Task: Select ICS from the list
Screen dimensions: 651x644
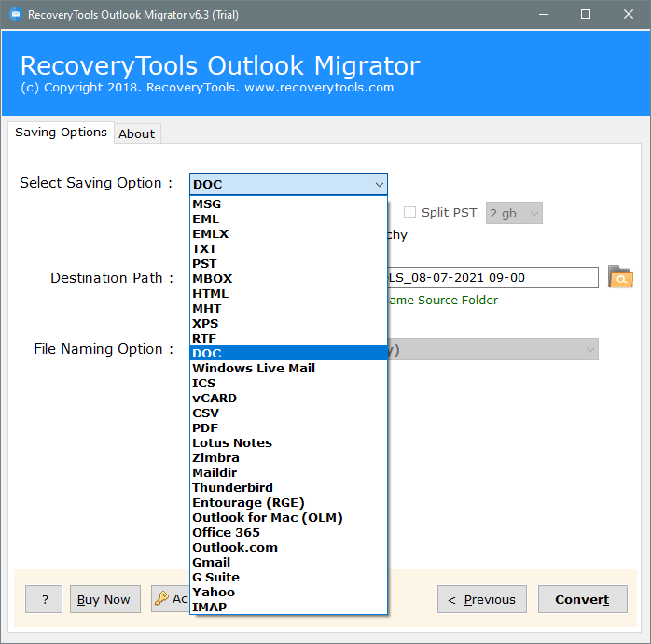Action: point(288,384)
